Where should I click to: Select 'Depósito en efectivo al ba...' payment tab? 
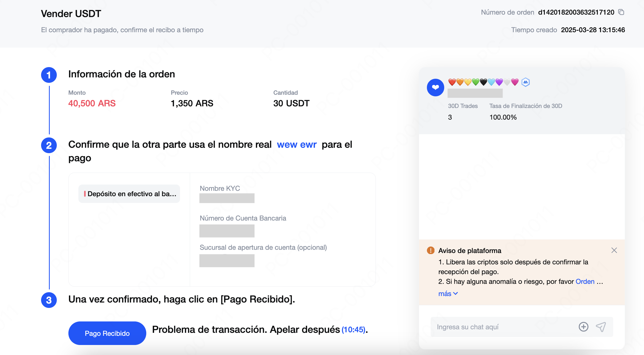pyautogui.click(x=129, y=194)
